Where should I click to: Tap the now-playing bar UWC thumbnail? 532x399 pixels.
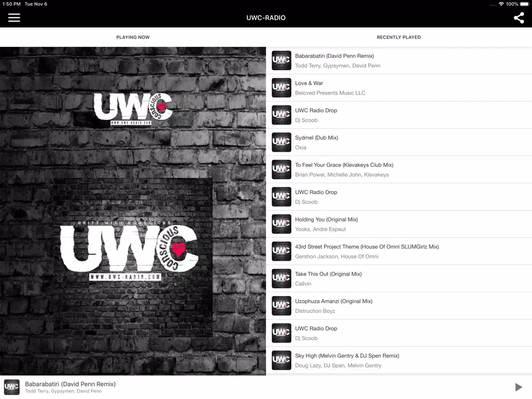click(x=12, y=387)
